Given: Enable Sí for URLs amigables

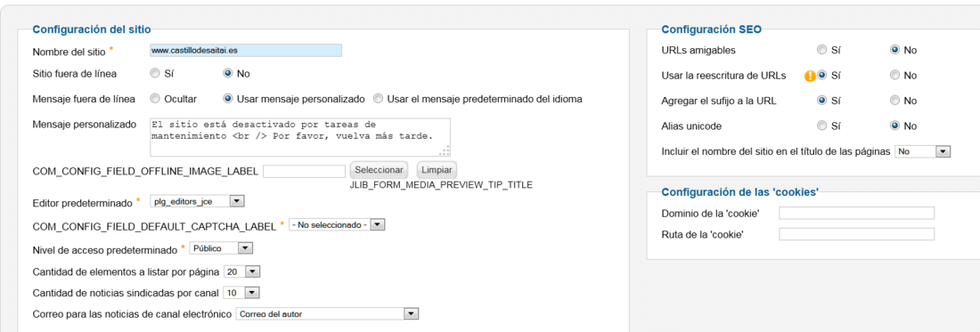Looking at the screenshot, I should (x=822, y=50).
